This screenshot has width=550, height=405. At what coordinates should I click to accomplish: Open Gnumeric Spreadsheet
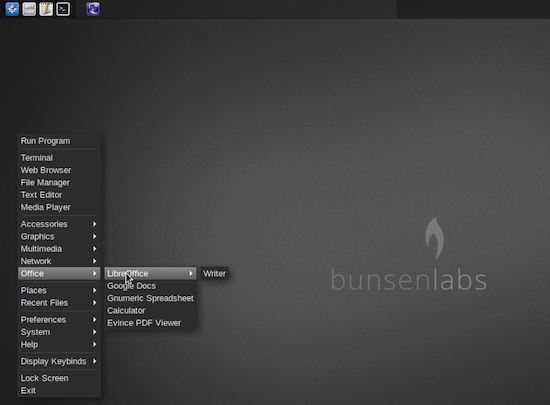point(150,298)
